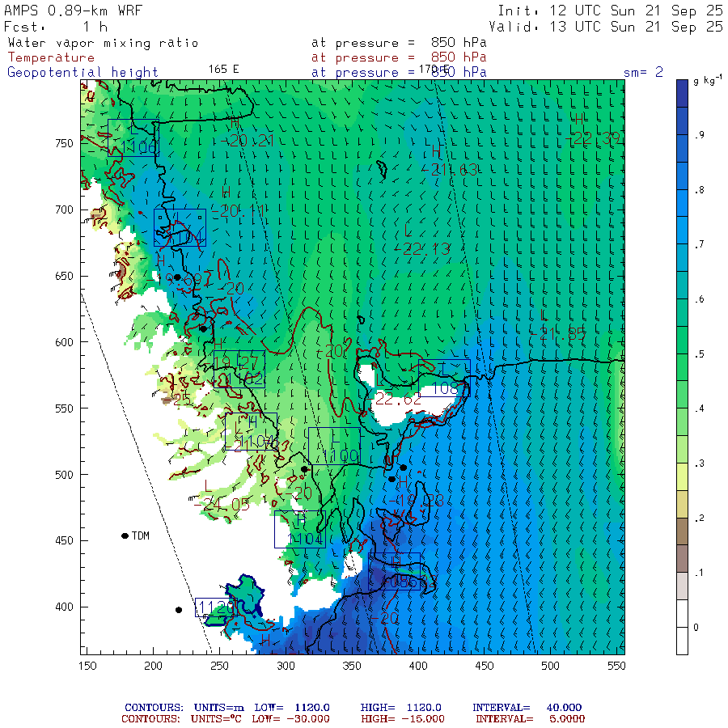
Task: Click the '700' vertical axis label
Action: [x=64, y=210]
